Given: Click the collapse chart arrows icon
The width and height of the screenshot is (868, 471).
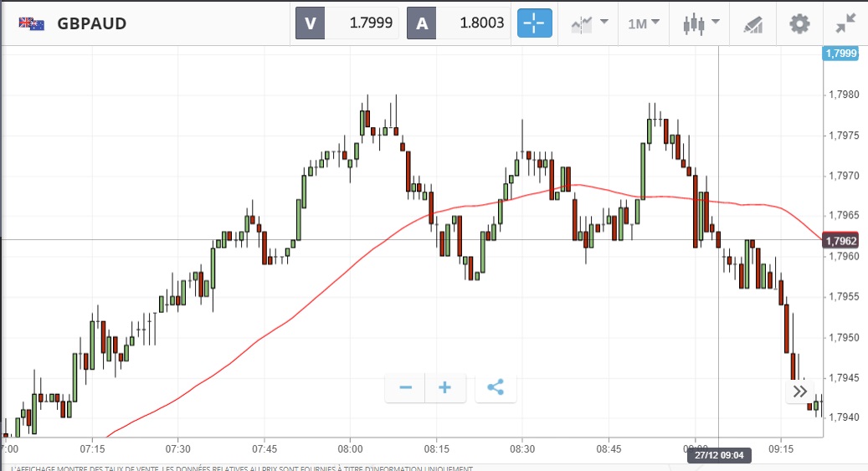Looking at the screenshot, I should (x=845, y=23).
